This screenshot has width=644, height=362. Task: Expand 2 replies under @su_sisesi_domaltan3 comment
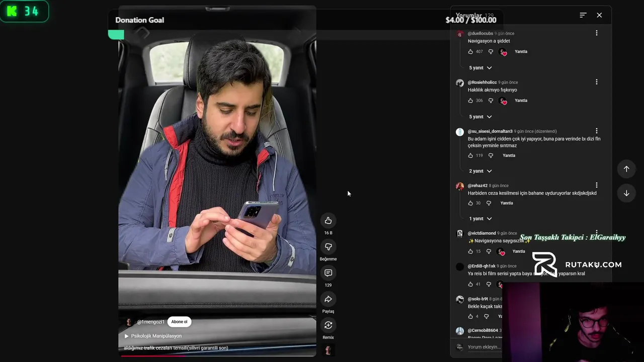click(x=480, y=171)
